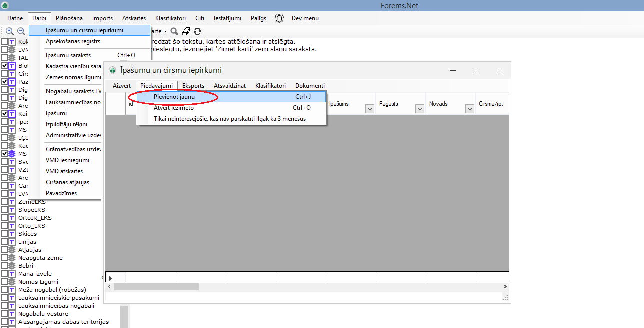Select Atvērt iezīmēto menu entry

click(174, 108)
